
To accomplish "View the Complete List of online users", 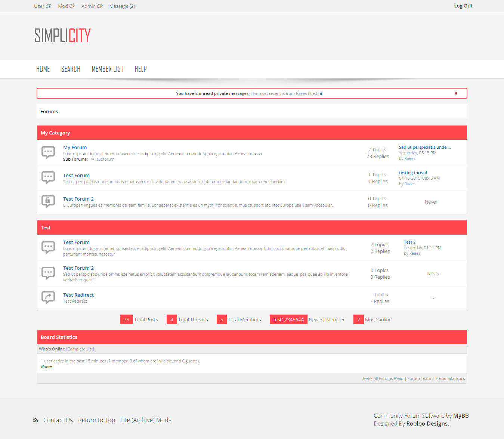I will (80, 349).
